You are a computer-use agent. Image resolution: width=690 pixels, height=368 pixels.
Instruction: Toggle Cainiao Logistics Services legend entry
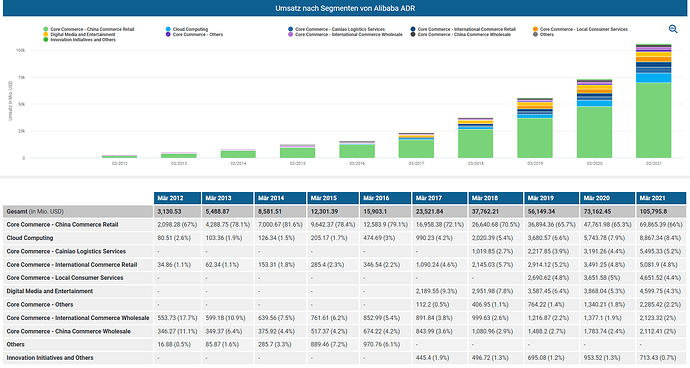(x=336, y=29)
